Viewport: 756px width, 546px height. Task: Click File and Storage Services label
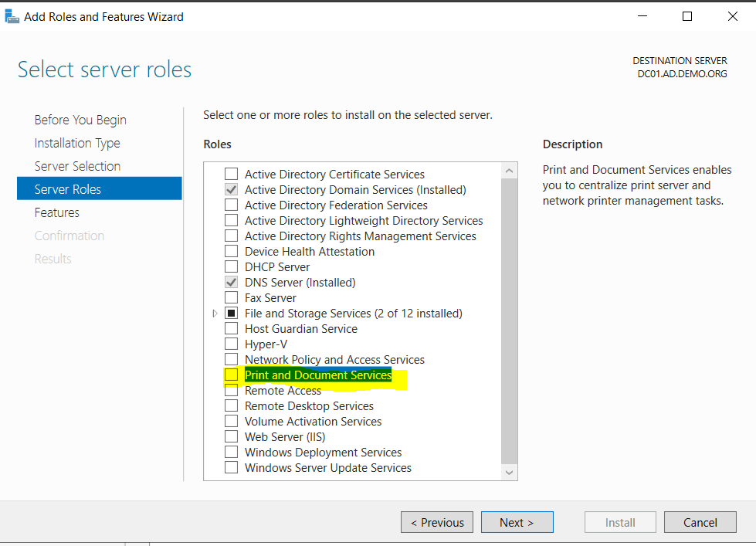(354, 313)
